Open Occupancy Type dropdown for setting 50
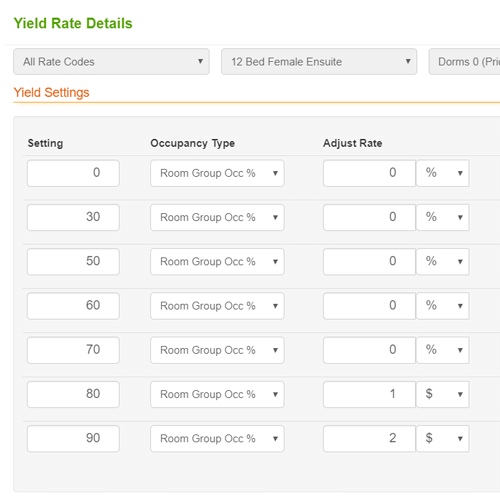Screen dimensions: 500x500 tap(217, 262)
